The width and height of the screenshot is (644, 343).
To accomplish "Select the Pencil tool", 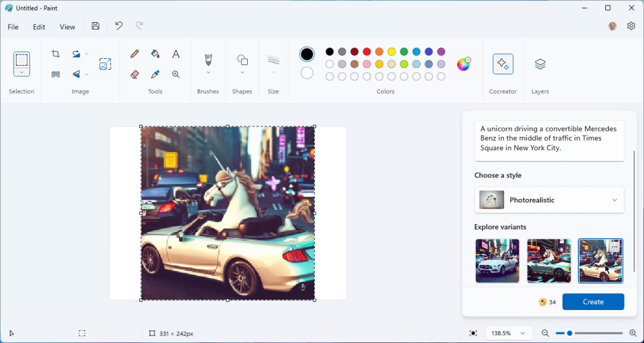I will 135,54.
